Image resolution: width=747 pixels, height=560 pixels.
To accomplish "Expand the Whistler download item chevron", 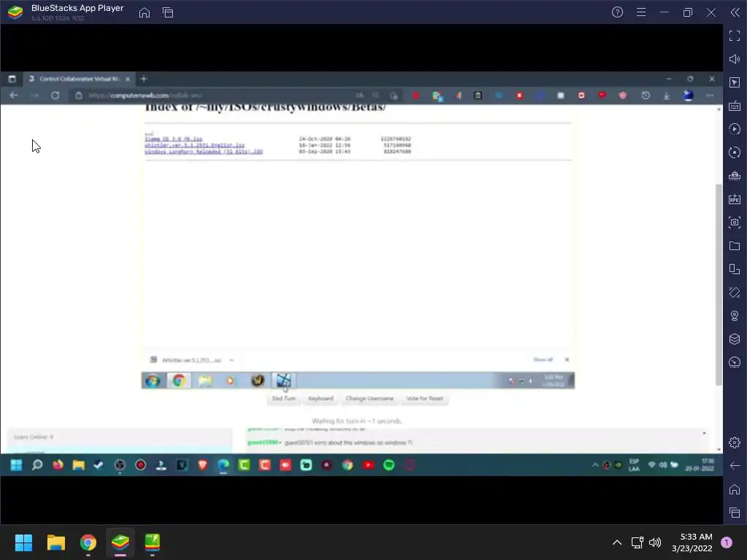I will [231, 360].
